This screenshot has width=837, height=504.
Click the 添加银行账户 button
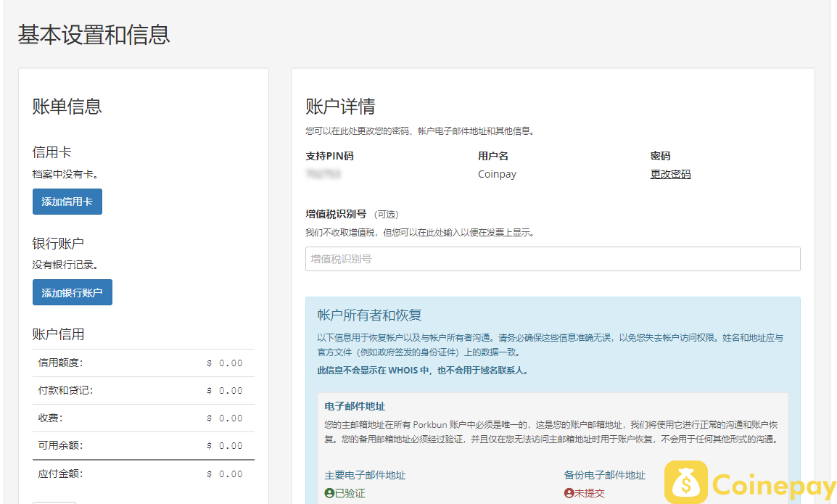[72, 292]
